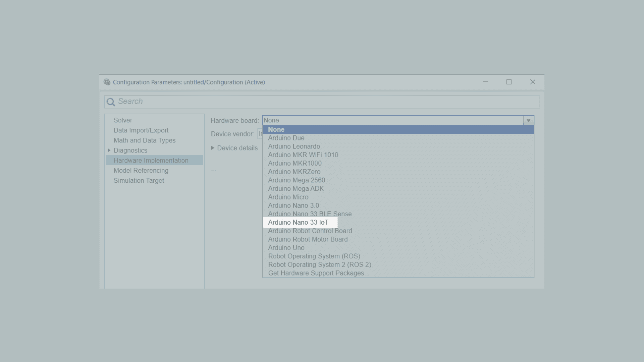Maximize the Configuration Parameters window

(x=509, y=82)
